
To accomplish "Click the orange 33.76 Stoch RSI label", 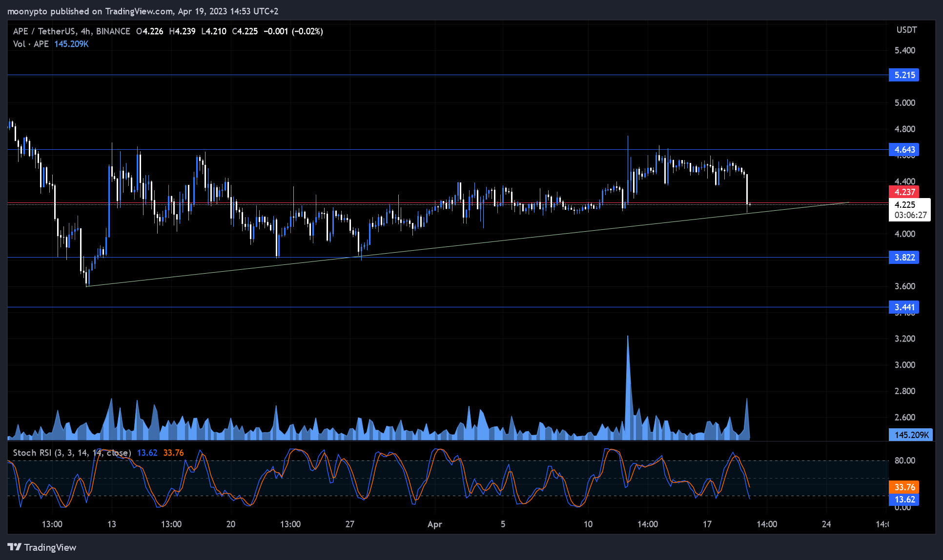I will pos(904,487).
